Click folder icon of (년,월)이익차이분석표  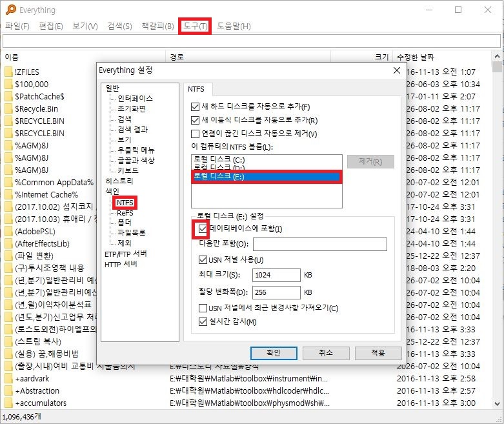pyautogui.click(x=8, y=305)
